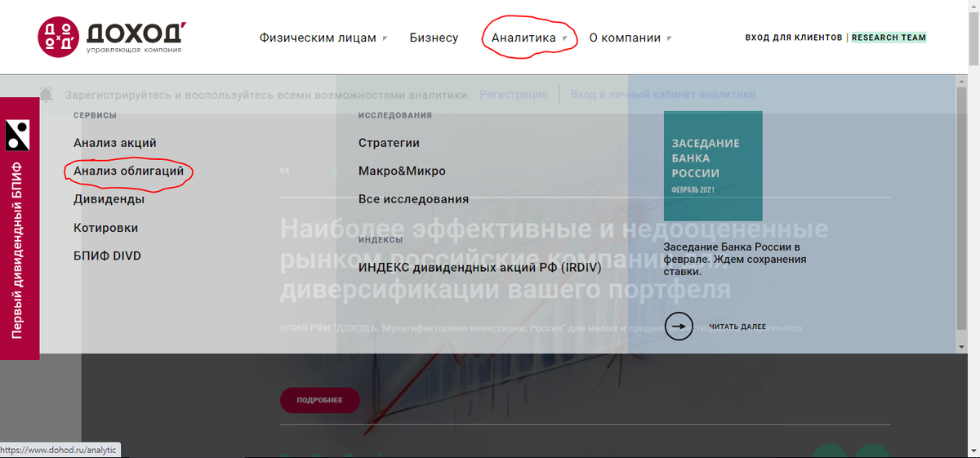Open the О компании menu
This screenshot has height=458, width=980.
point(625,38)
